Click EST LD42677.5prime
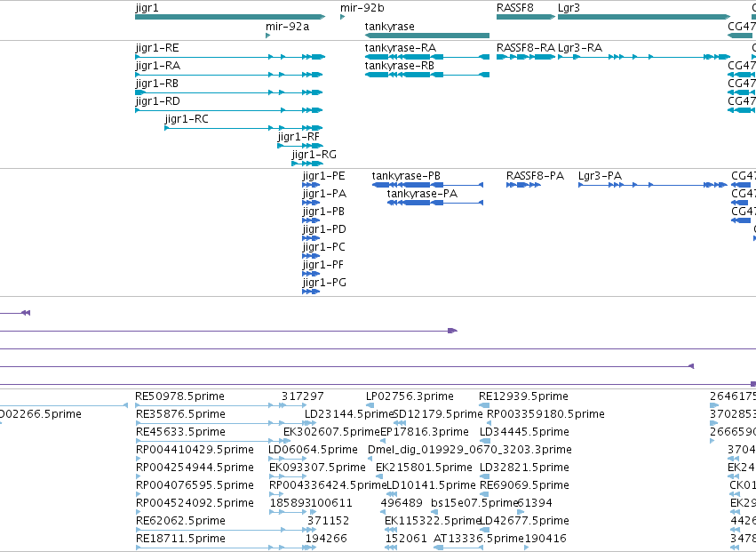Screen dimensions: 756x552 pyautogui.click(x=485, y=530)
